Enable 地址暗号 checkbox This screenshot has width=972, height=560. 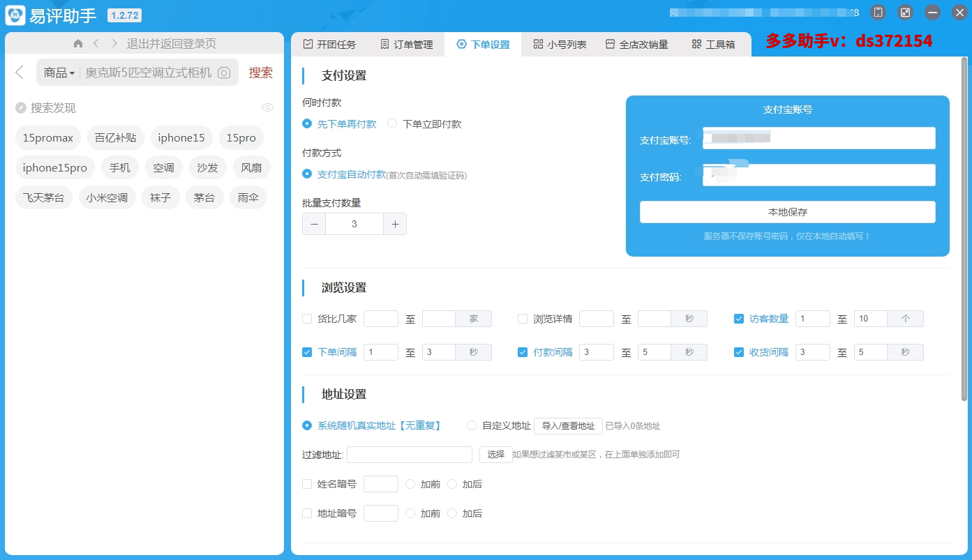click(x=307, y=513)
